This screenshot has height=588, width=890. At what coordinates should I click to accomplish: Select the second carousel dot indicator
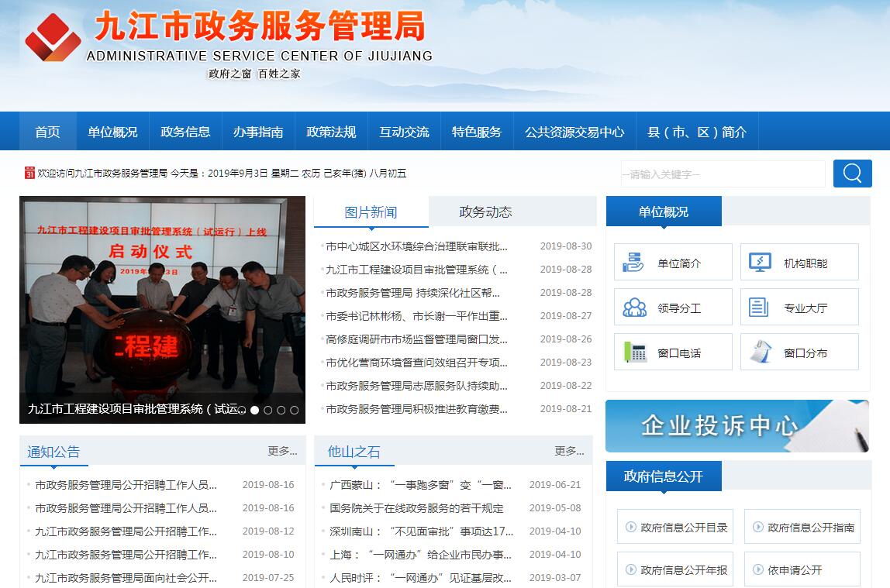coord(255,410)
